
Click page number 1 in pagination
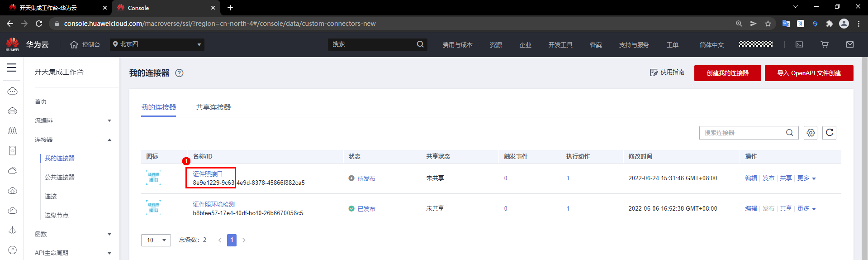(x=232, y=240)
